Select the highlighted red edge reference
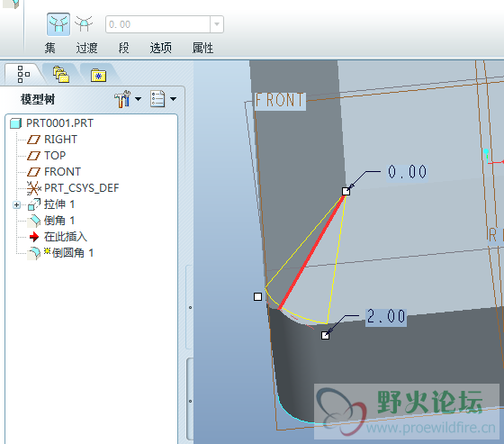The image size is (504, 444). click(311, 252)
